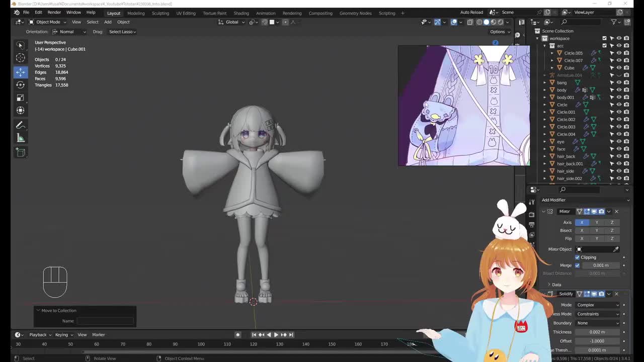Switch to Wireframe viewport shading
644x362 pixels.
pos(479,22)
